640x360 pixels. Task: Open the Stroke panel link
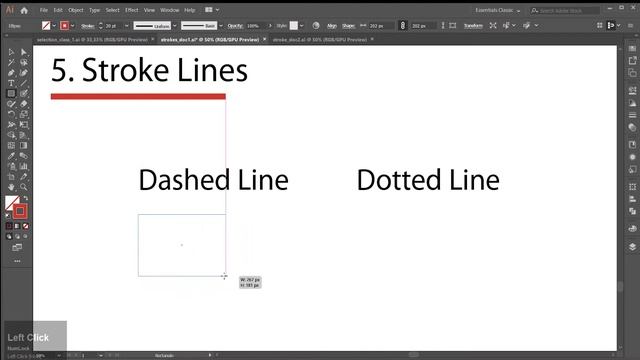87,26
